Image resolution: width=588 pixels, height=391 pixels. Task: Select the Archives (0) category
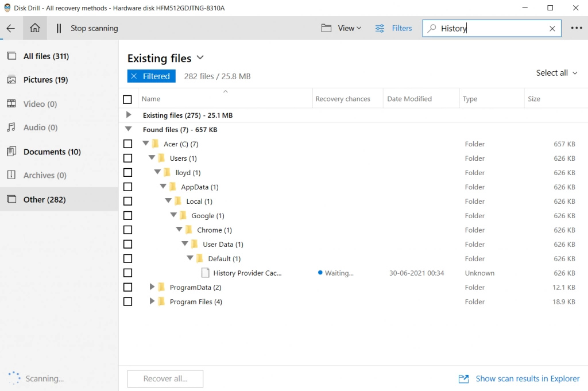[x=59, y=175]
